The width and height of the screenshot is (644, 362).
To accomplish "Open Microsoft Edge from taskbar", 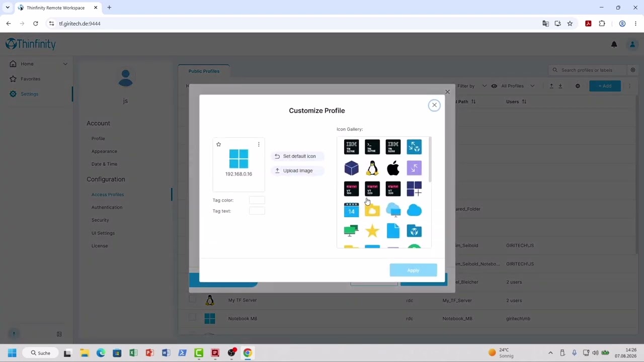I will click(x=101, y=353).
